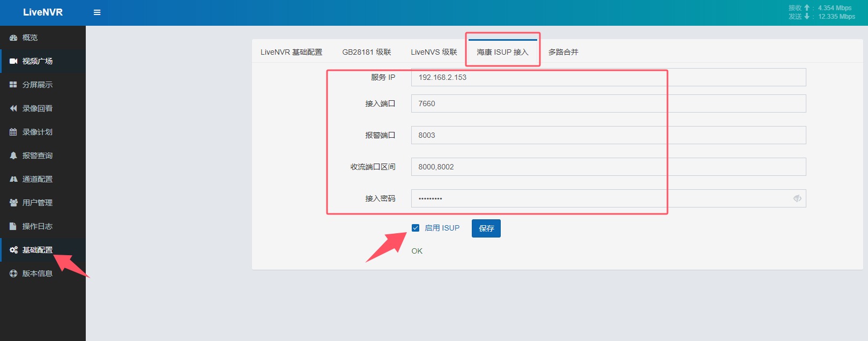Uncheck the 启用 ISUP checkbox
Viewport: 868px width, 341px height.
pos(416,228)
